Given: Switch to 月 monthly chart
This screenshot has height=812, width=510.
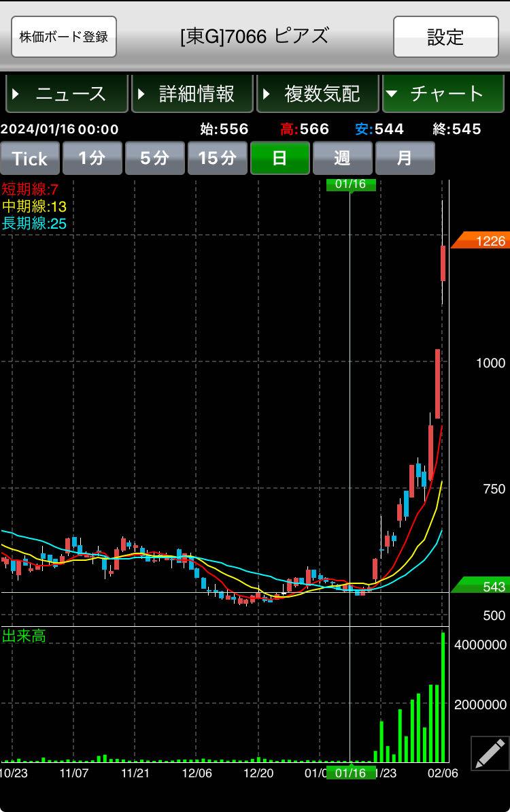Looking at the screenshot, I should [x=405, y=159].
